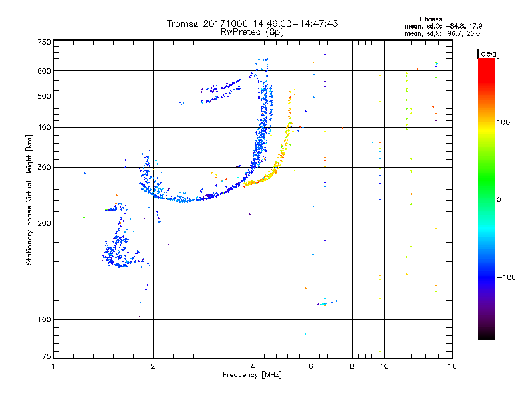Screen dimensions: 532x399
Task: Click the x-axis tick label "8"
Action: coord(352,366)
